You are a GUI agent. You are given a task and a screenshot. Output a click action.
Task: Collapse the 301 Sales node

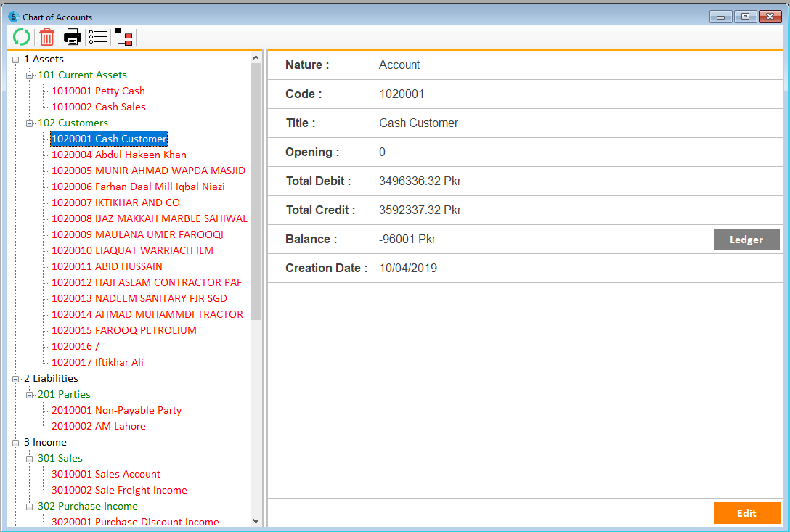point(29,459)
